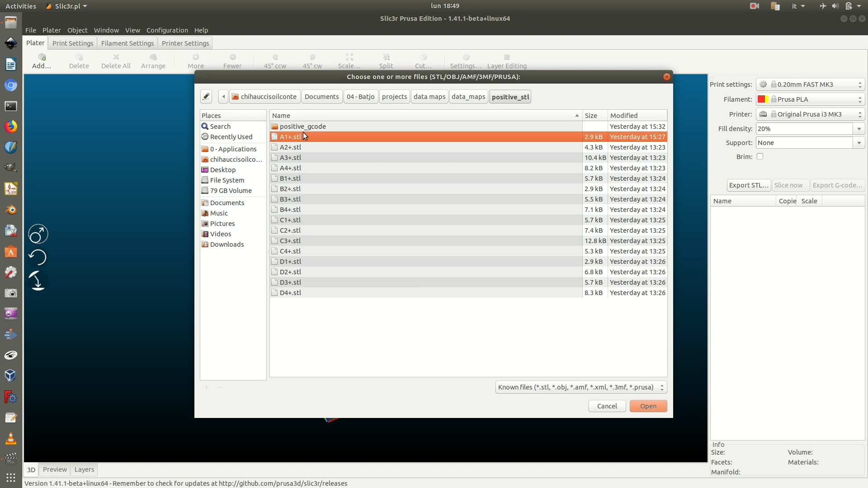Sort files by Name column header
868x488 pixels.
tap(426, 116)
